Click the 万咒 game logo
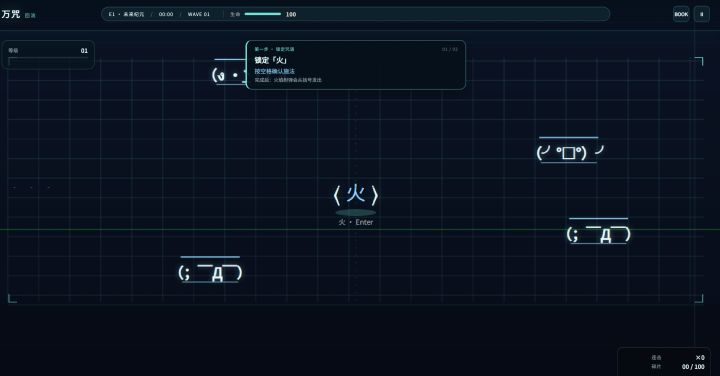This screenshot has height=376, width=720. coord(11,14)
